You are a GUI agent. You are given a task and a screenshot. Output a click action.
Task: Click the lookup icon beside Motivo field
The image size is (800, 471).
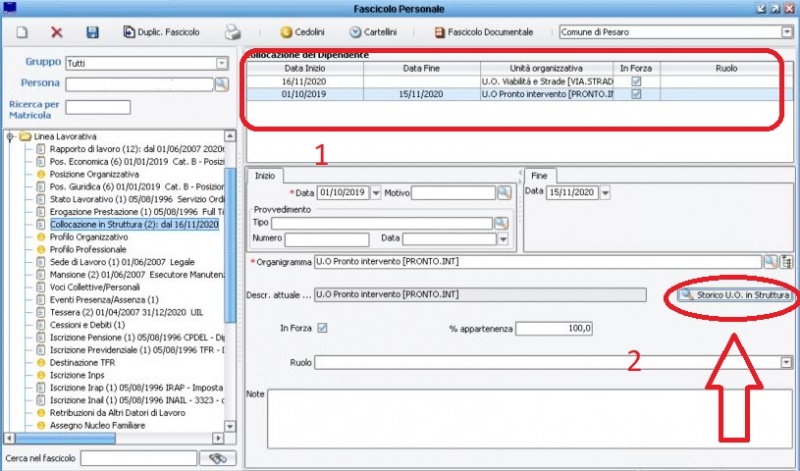coord(504,193)
